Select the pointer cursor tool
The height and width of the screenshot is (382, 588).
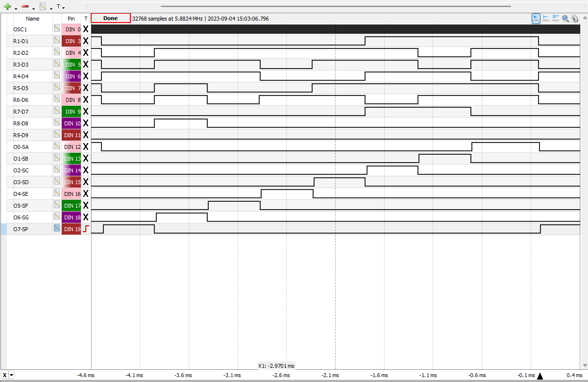(x=536, y=18)
